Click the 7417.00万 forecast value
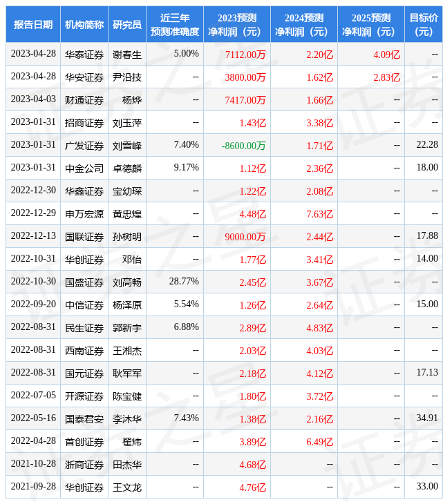 click(x=245, y=100)
